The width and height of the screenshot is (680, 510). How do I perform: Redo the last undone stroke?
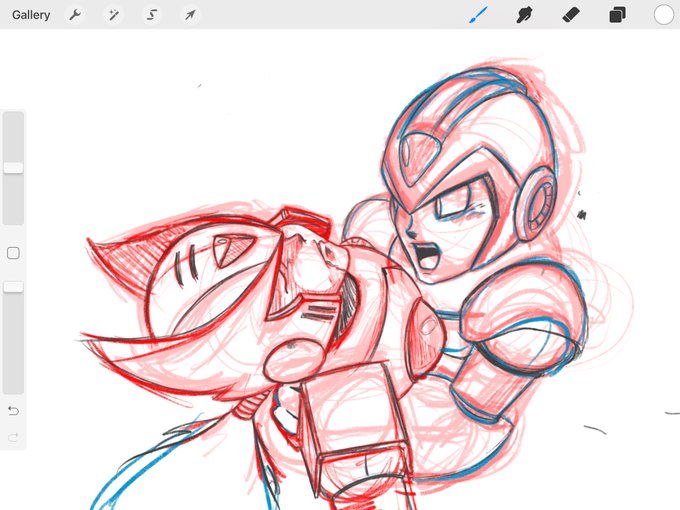[x=13, y=437]
